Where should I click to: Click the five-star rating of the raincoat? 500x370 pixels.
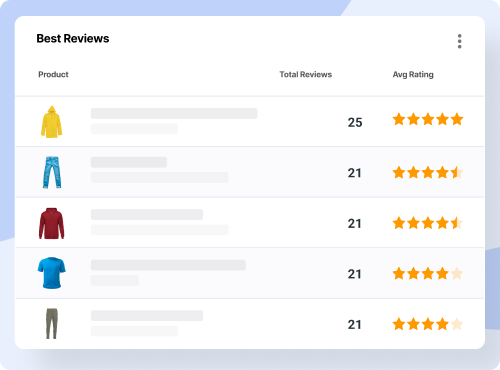point(428,119)
